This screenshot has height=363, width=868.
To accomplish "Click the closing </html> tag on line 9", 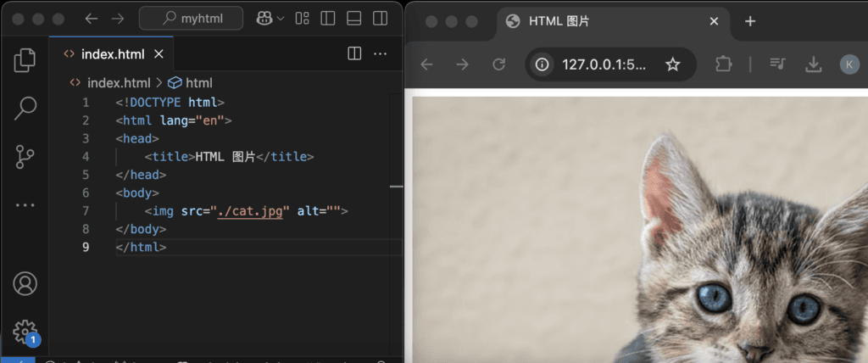I will pos(142,247).
